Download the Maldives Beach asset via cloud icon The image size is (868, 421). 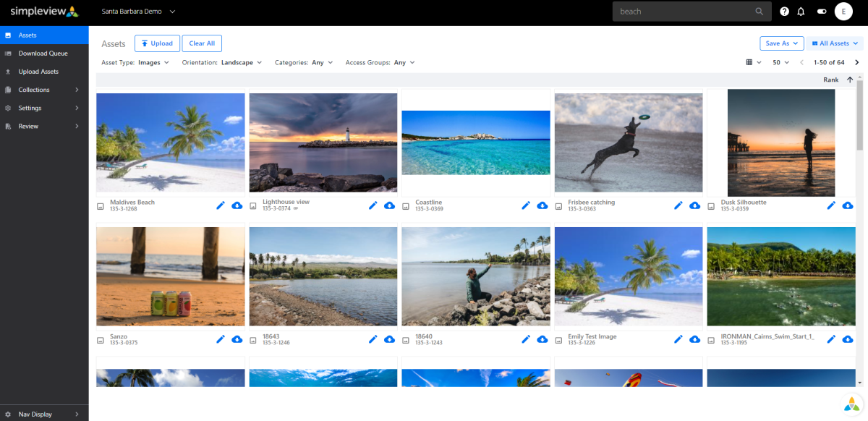237,205
